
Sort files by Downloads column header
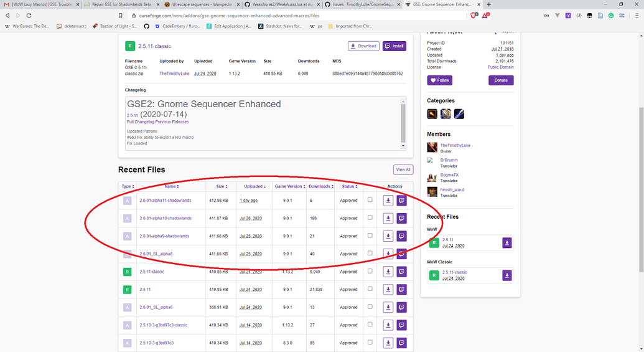[320, 186]
